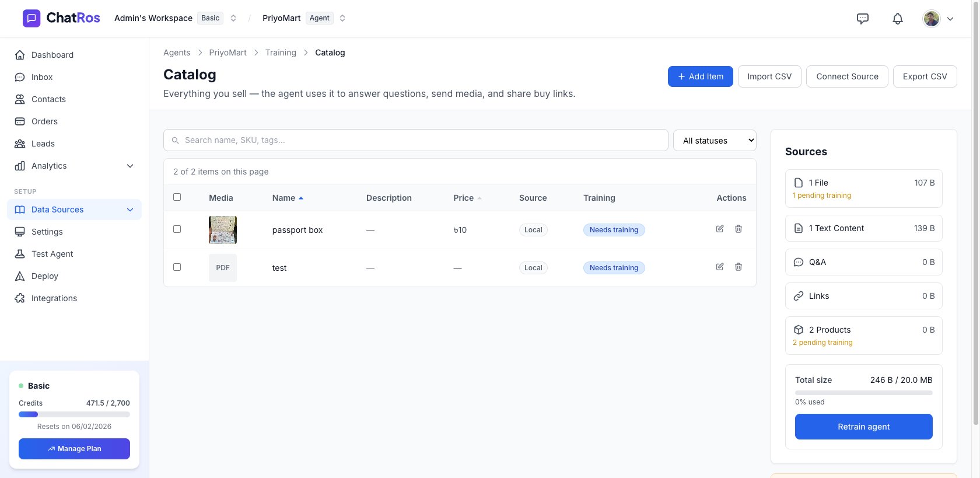Open Inbox in sidebar
Screen dimensions: 980x478
pos(75,77)
